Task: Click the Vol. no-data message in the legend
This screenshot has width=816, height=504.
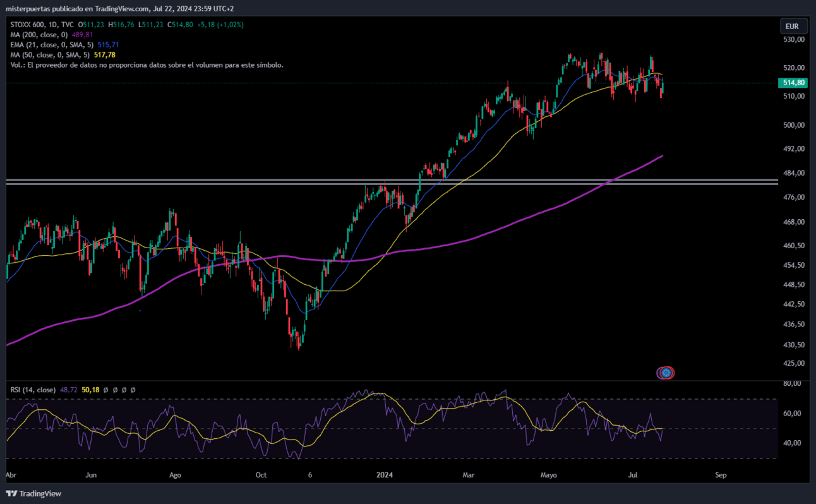Action: point(147,65)
